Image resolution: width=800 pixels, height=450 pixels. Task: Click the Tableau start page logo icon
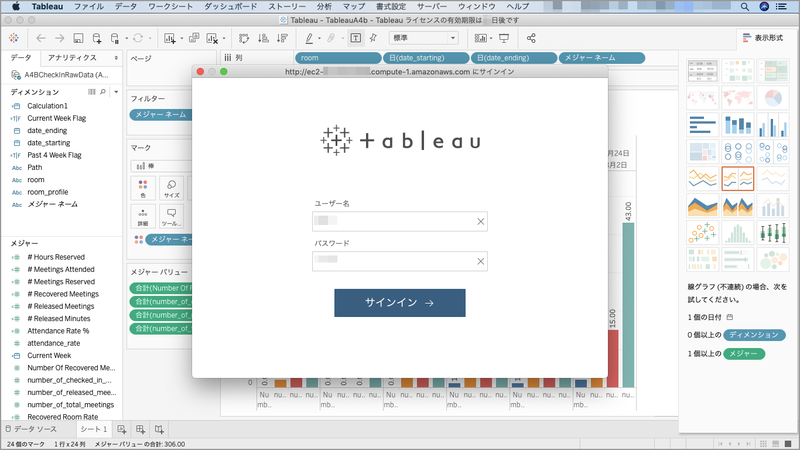[x=14, y=38]
